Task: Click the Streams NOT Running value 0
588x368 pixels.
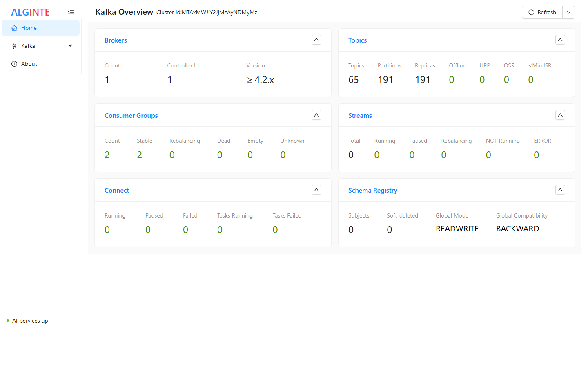Action: click(x=488, y=155)
